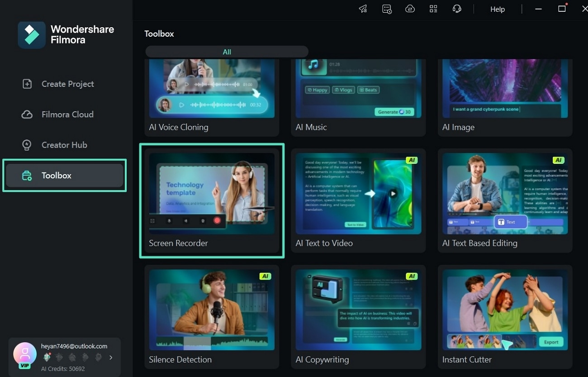Click the heyan7496@outlook.com account email

74,346
